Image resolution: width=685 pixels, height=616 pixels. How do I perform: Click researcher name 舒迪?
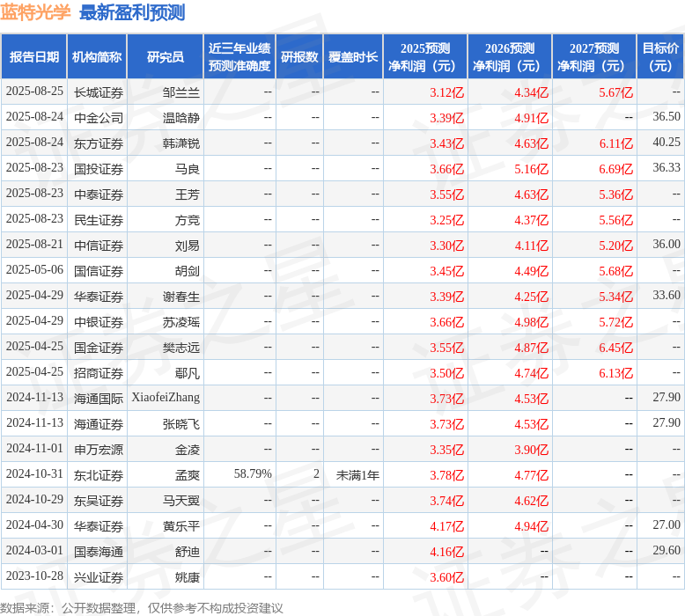point(187,552)
